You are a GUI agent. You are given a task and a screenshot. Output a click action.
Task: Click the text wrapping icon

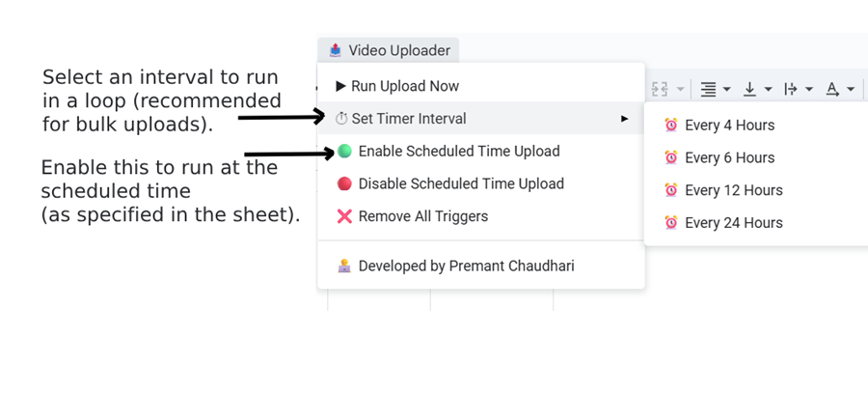(791, 90)
